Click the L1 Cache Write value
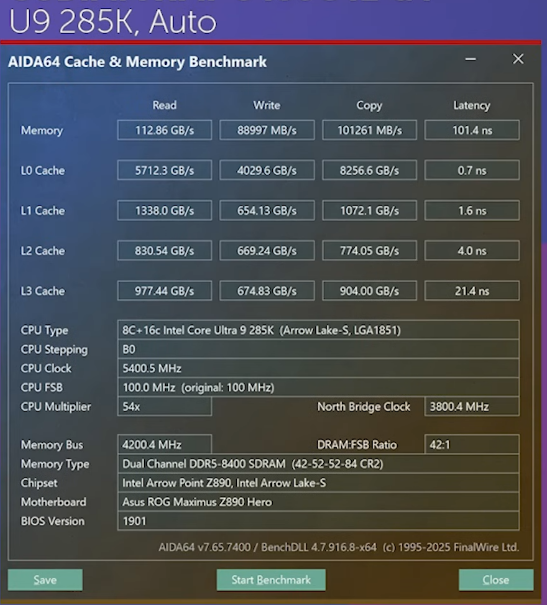 (267, 210)
